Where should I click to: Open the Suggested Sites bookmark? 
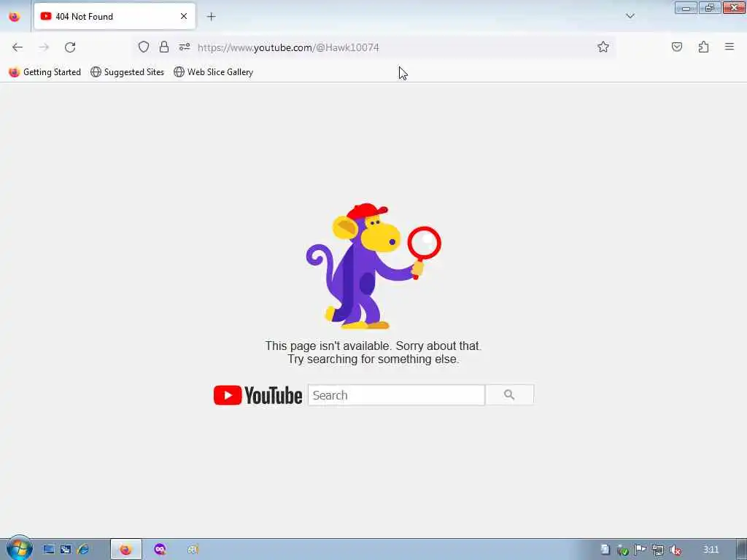coord(127,72)
